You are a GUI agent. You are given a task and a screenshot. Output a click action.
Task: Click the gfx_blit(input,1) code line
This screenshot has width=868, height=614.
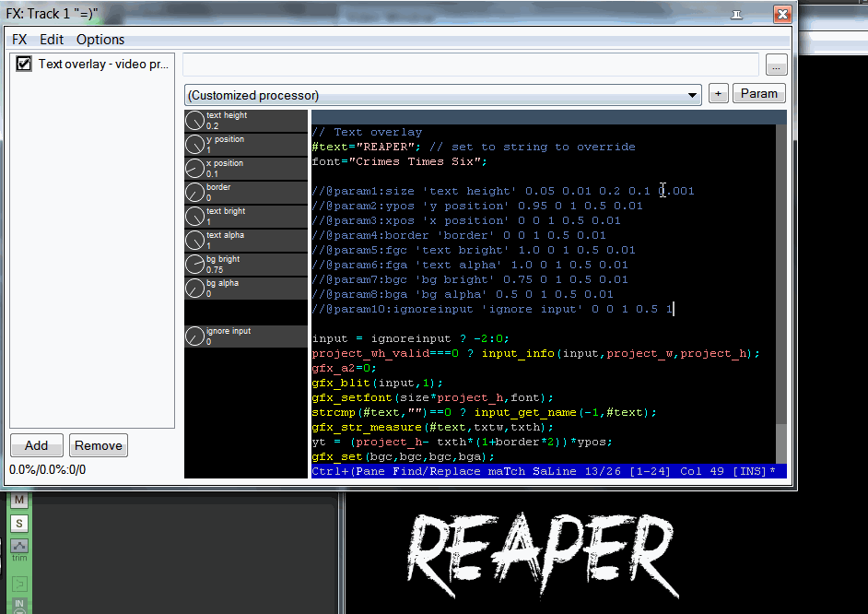[x=377, y=384]
